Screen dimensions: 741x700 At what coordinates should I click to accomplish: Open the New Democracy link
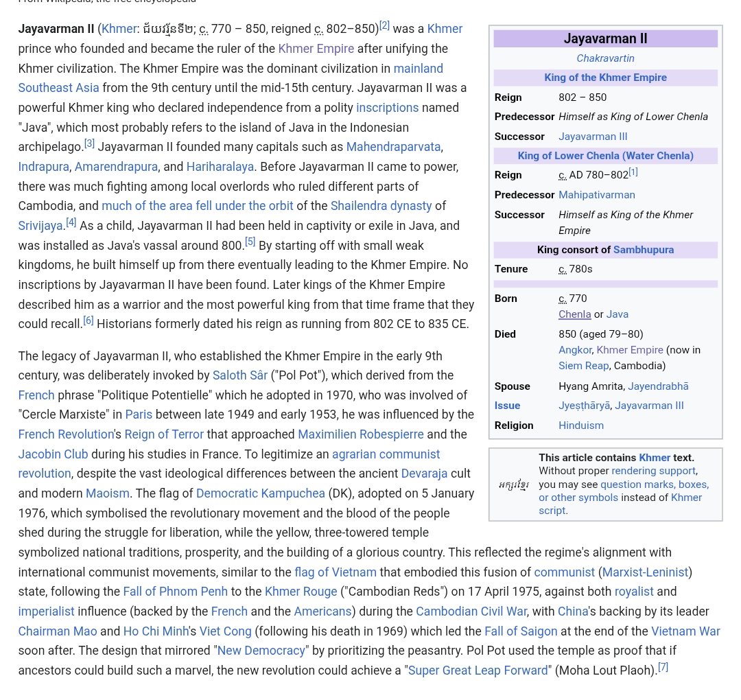pos(261,651)
